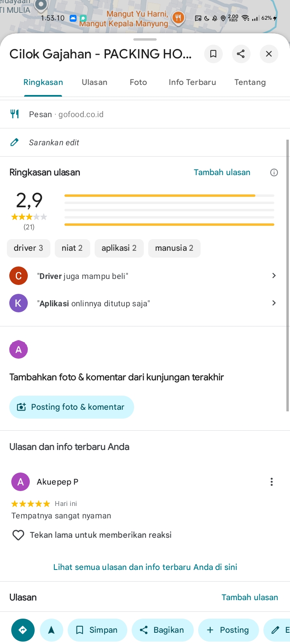Toggle the "aplikasi 2" review filter chip
Screen dimensions: 290x644
pyautogui.click(x=119, y=248)
